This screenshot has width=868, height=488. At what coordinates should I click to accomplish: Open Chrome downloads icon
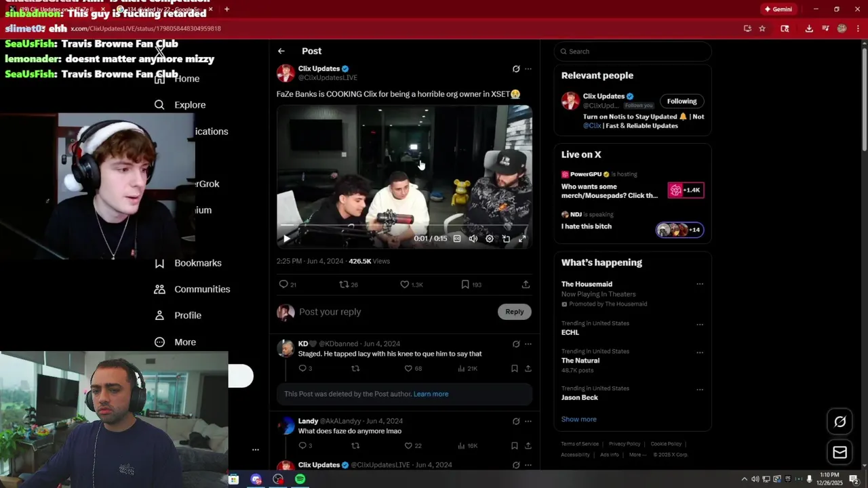click(x=809, y=28)
